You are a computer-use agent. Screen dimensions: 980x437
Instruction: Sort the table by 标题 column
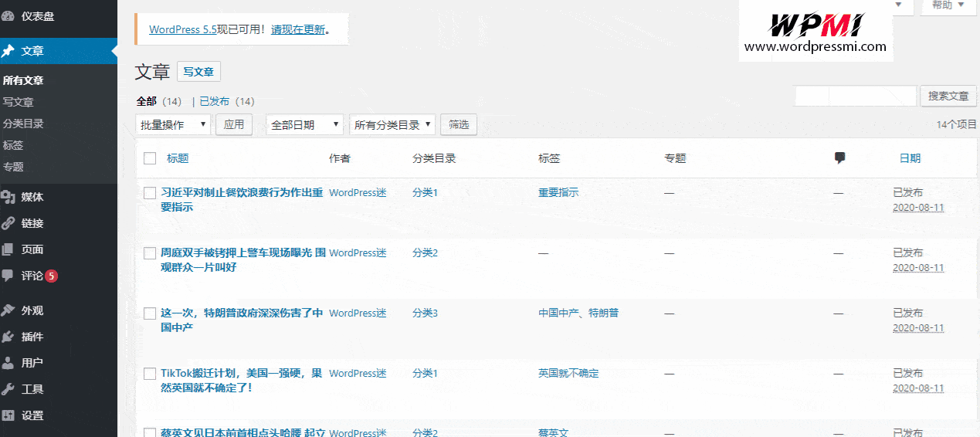click(x=178, y=158)
